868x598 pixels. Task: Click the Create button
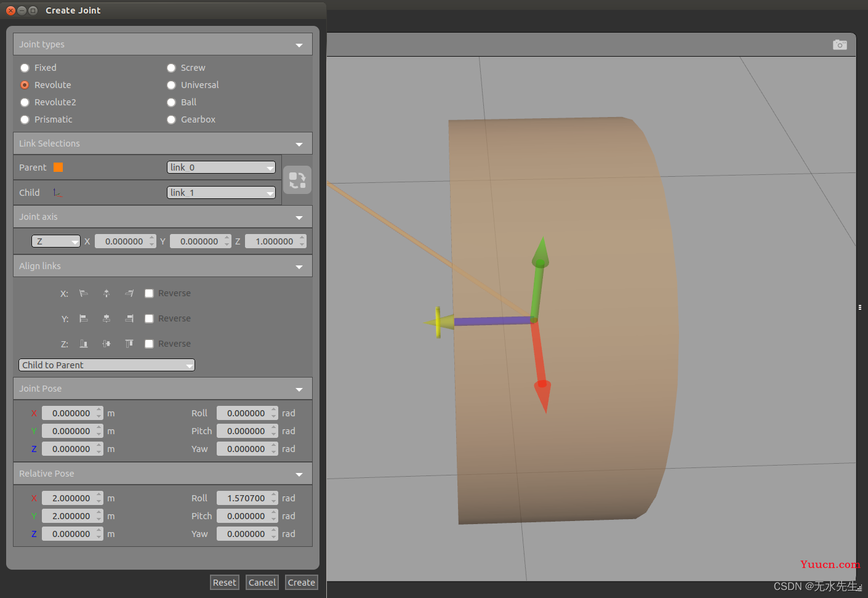pyautogui.click(x=302, y=583)
